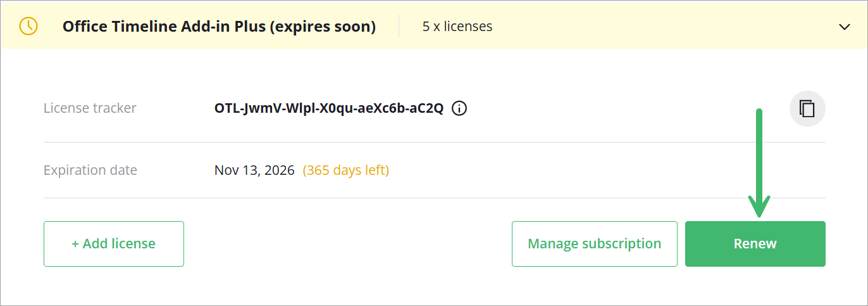Click the yellow clock expiry icon
868x306 pixels.
[x=28, y=26]
